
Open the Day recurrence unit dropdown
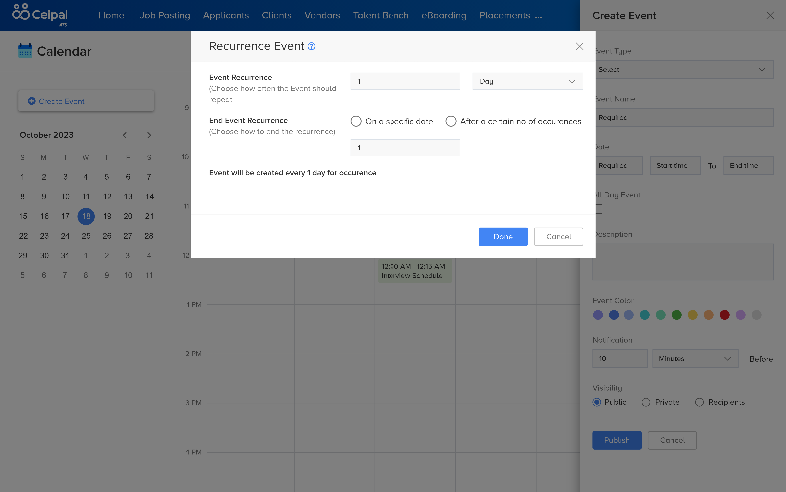[x=527, y=81]
